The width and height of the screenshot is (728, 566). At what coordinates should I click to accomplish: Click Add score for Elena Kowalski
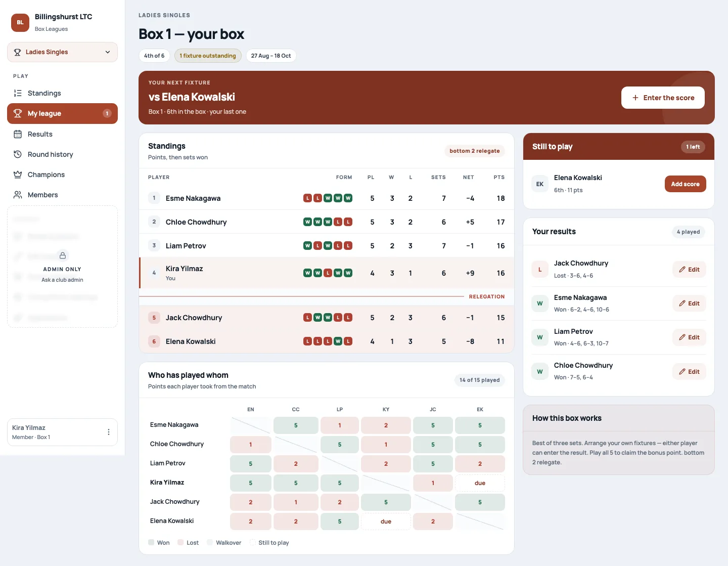tap(685, 184)
